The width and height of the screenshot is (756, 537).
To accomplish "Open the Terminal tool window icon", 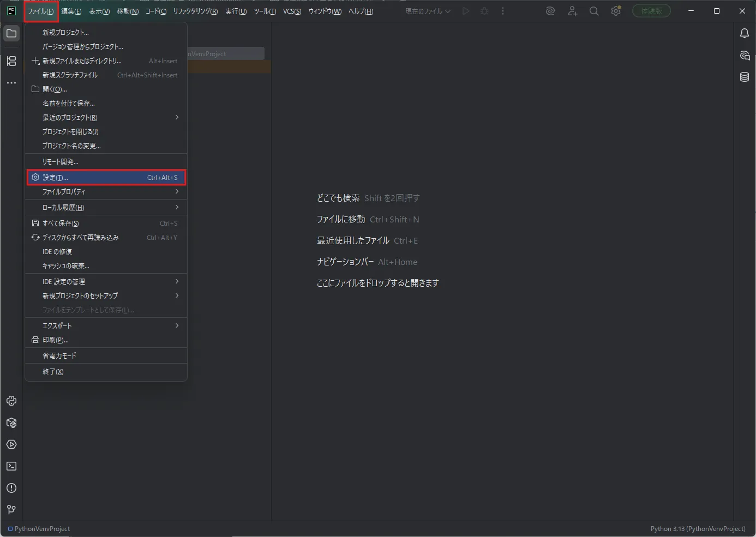I will [11, 466].
